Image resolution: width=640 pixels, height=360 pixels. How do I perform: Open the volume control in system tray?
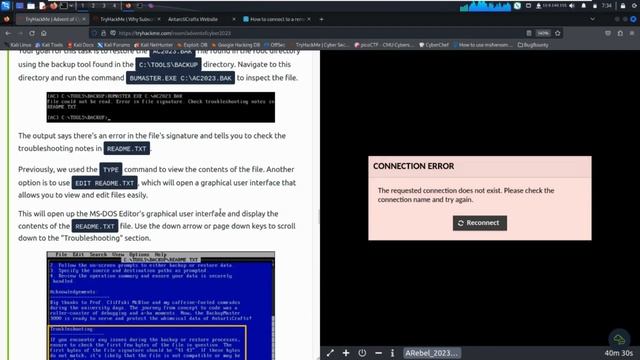572,6
